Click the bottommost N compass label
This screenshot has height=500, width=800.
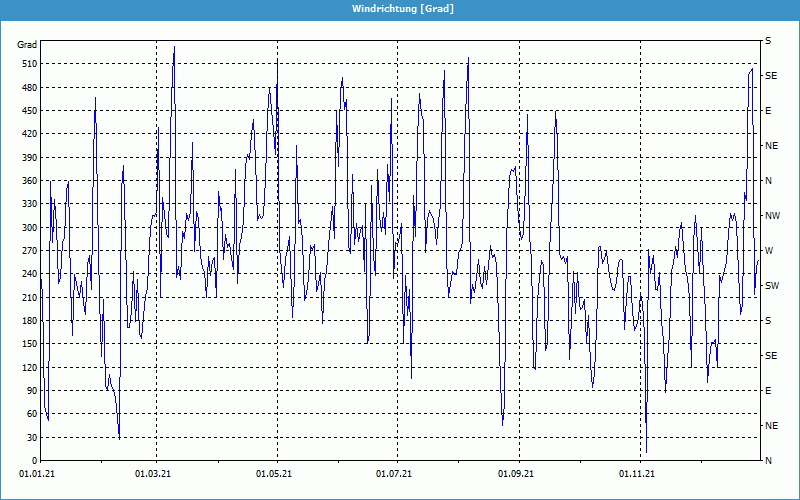(x=768, y=461)
